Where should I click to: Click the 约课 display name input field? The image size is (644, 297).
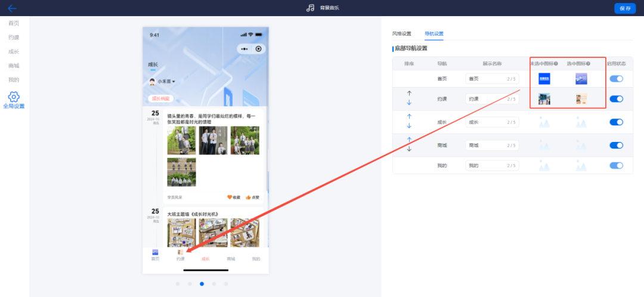point(484,99)
